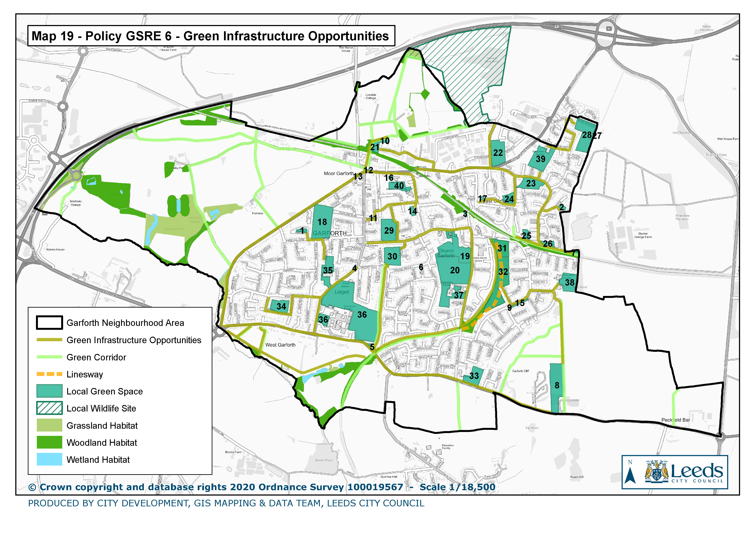
Task: Click green space site number 8
Action: click(557, 385)
